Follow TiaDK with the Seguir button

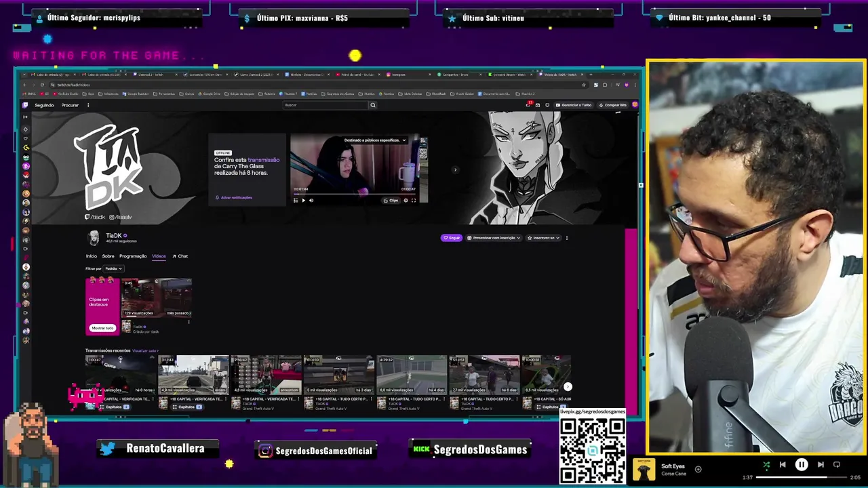coord(452,238)
